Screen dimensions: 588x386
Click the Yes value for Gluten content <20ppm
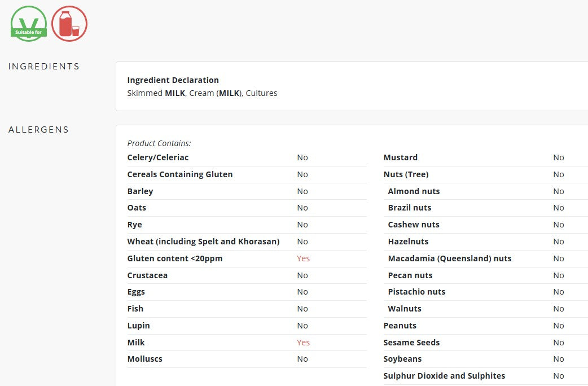pyautogui.click(x=303, y=258)
